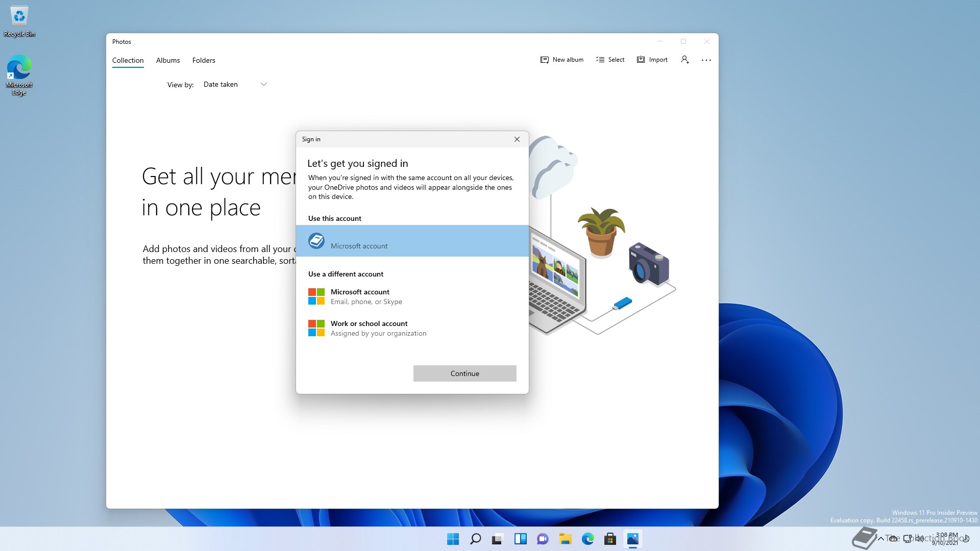Screen dimensions: 980x551
Task: Click the Microsoft account logo icon
Action: [x=316, y=296]
